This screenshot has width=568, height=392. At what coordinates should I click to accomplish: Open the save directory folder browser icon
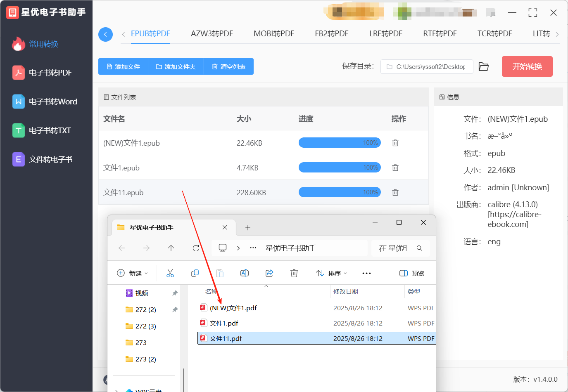(x=484, y=67)
